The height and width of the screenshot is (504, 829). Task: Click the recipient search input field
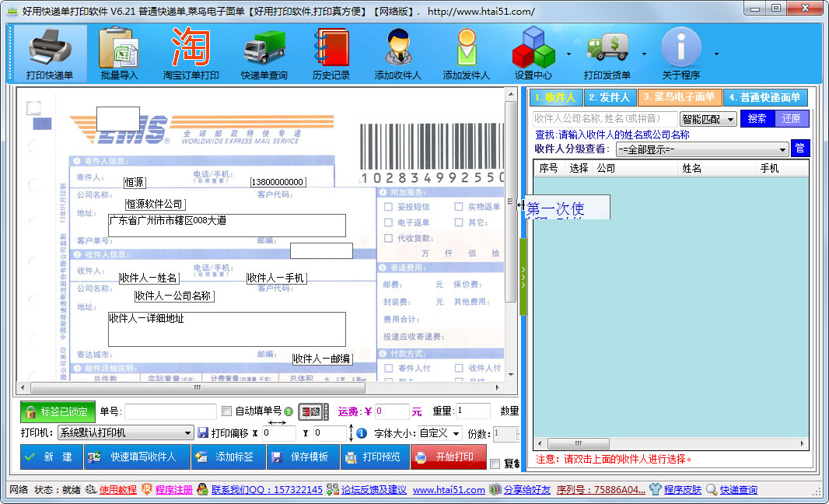point(605,118)
